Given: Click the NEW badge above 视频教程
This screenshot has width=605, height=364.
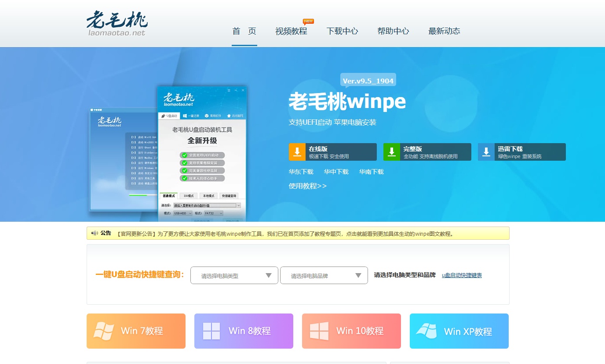Looking at the screenshot, I should (x=308, y=22).
